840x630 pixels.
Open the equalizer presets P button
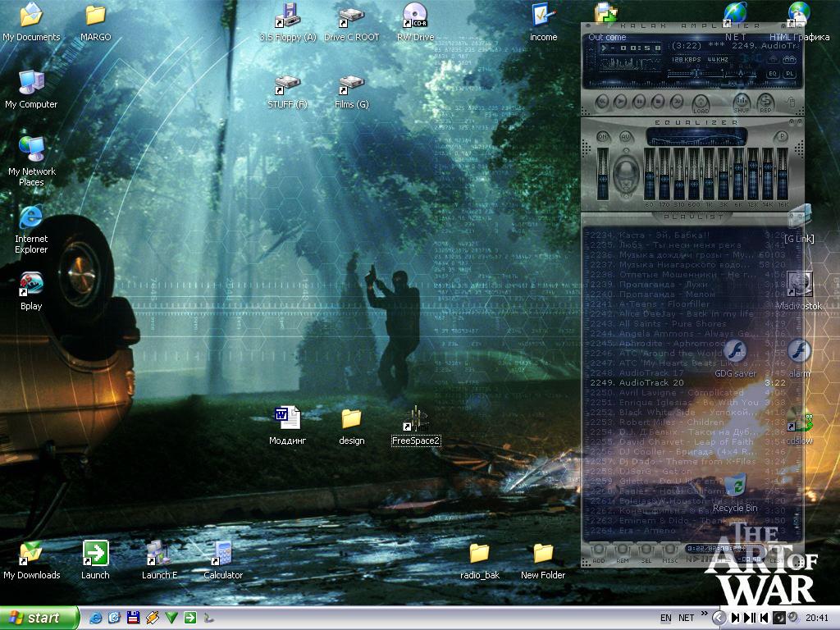pos(782,137)
